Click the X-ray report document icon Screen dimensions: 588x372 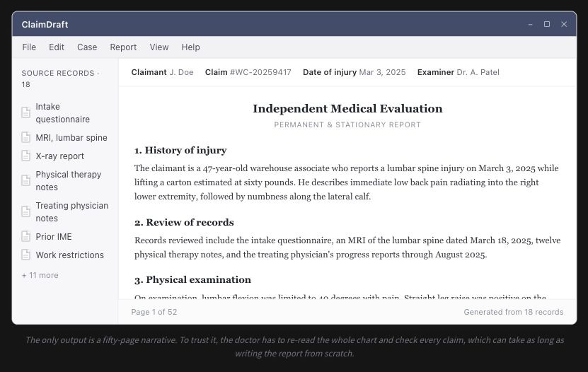click(x=26, y=156)
